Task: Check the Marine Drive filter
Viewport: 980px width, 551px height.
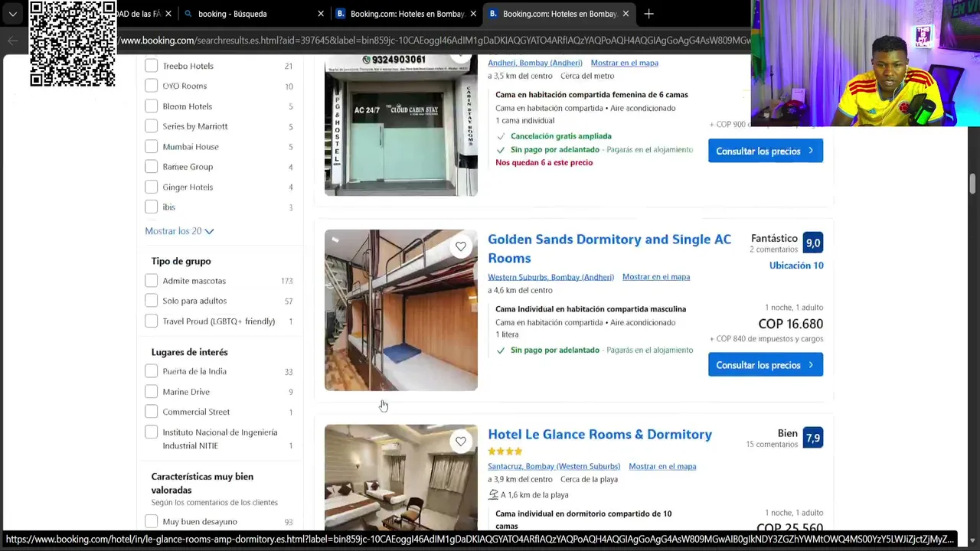Action: [x=152, y=392]
